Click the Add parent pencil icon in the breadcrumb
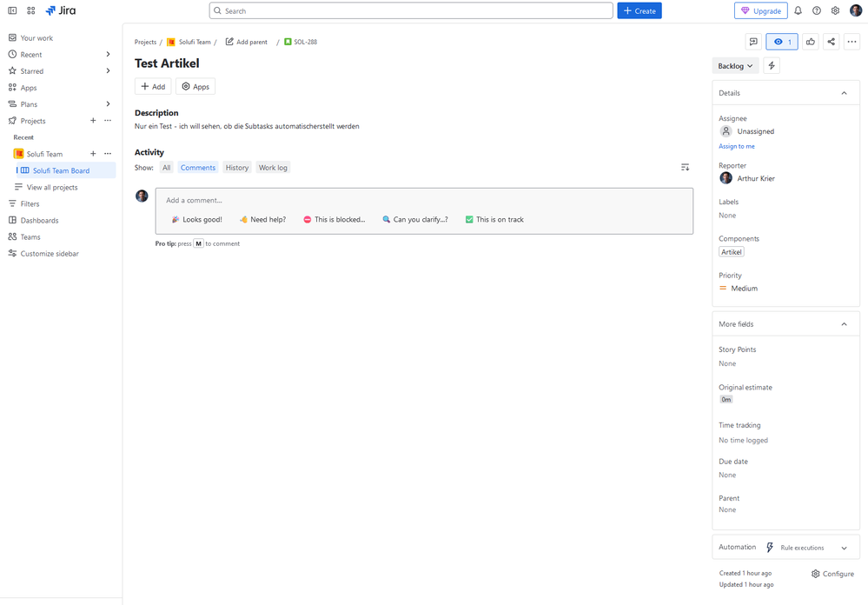Screen dimensions: 868x605 229,42
